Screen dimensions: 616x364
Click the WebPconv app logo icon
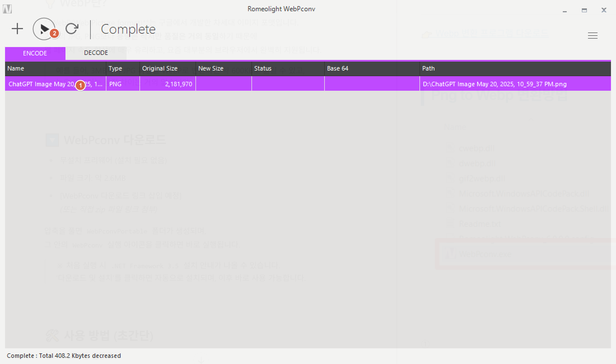tap(7, 9)
